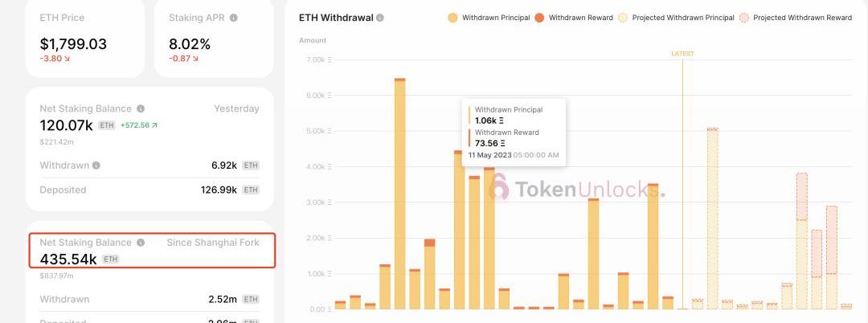The height and width of the screenshot is (323, 868).
Task: Hide the Projected Withdrawn Principal series
Action: coord(676,18)
